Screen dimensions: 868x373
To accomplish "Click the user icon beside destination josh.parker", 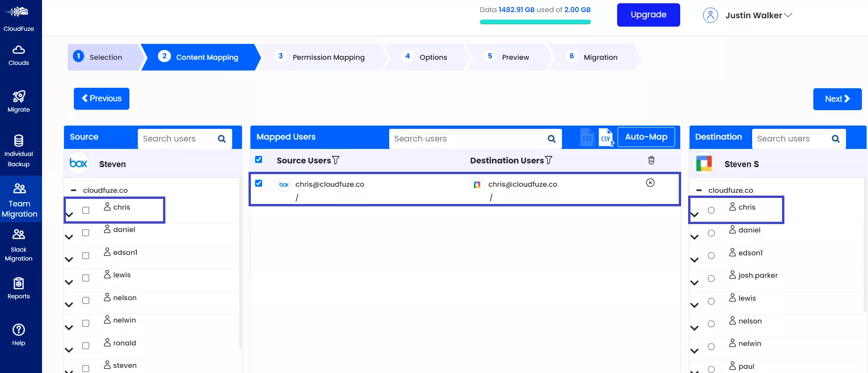I will click(733, 274).
